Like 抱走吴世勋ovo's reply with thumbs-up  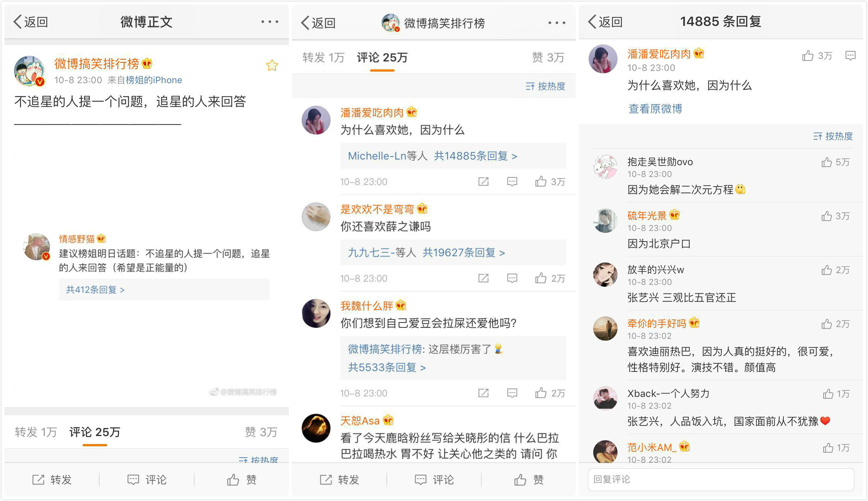tap(827, 163)
